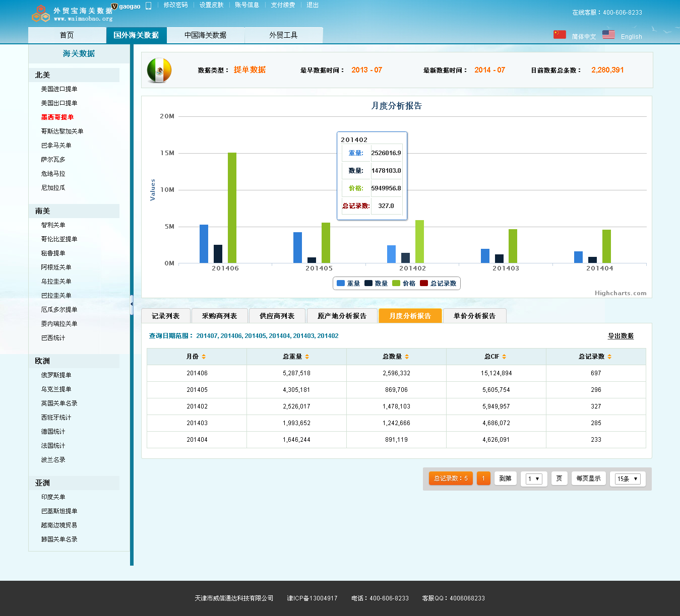The height and width of the screenshot is (616, 680).
Task: Click the 修改密码 link
Action: click(175, 5)
